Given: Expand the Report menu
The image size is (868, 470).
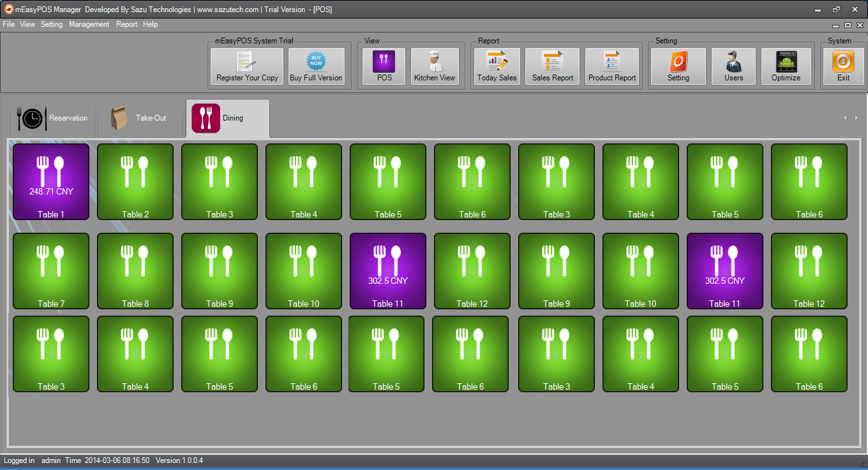Looking at the screenshot, I should click(126, 24).
